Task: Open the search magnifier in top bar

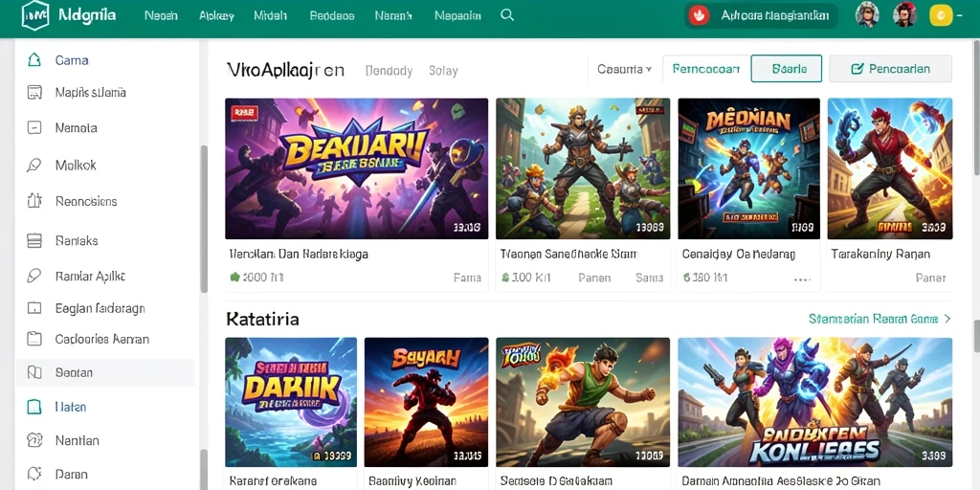Action: pyautogui.click(x=507, y=15)
